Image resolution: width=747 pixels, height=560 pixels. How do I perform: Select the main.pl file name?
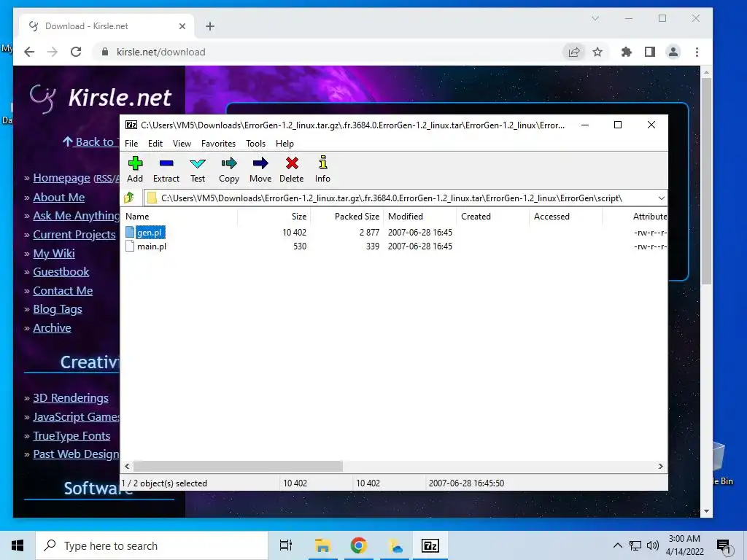(x=152, y=246)
